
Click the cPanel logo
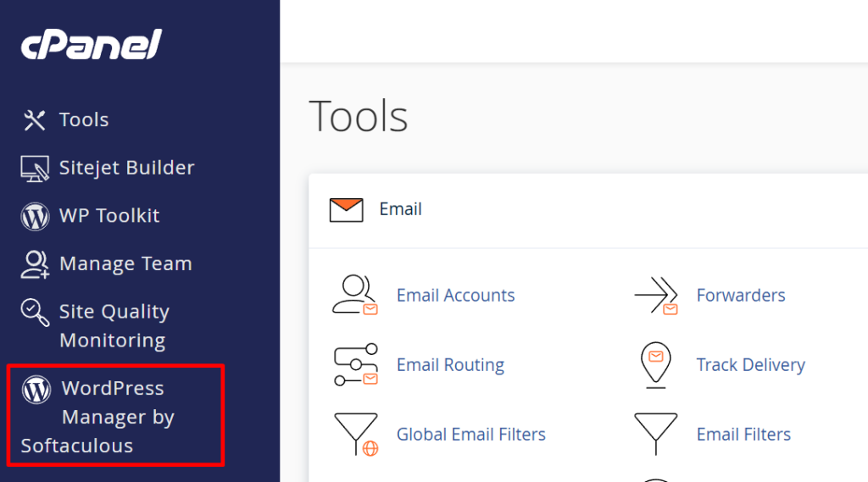click(x=92, y=44)
